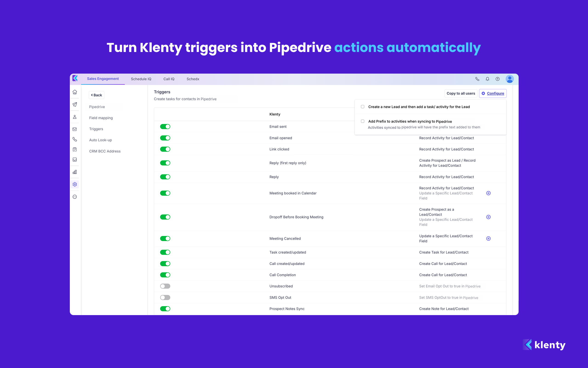Check Create a new Lead option
The height and width of the screenshot is (368, 588).
tap(362, 106)
